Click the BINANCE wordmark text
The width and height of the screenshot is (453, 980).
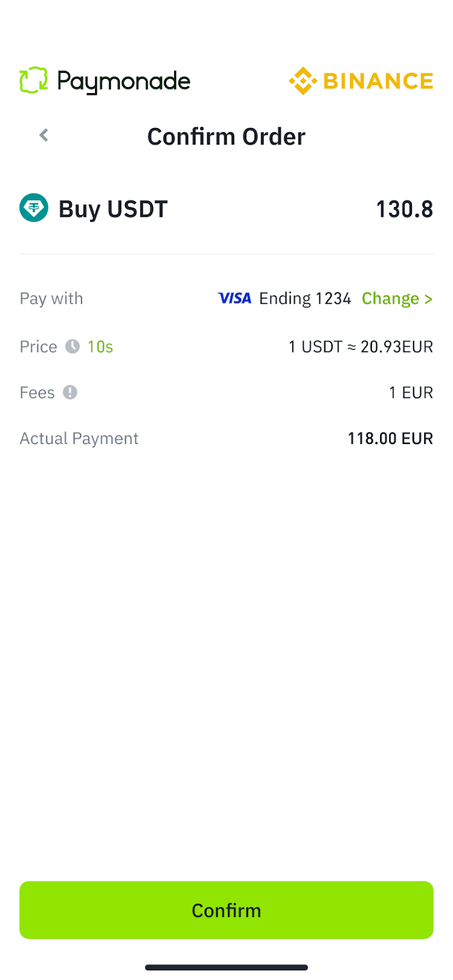(378, 81)
